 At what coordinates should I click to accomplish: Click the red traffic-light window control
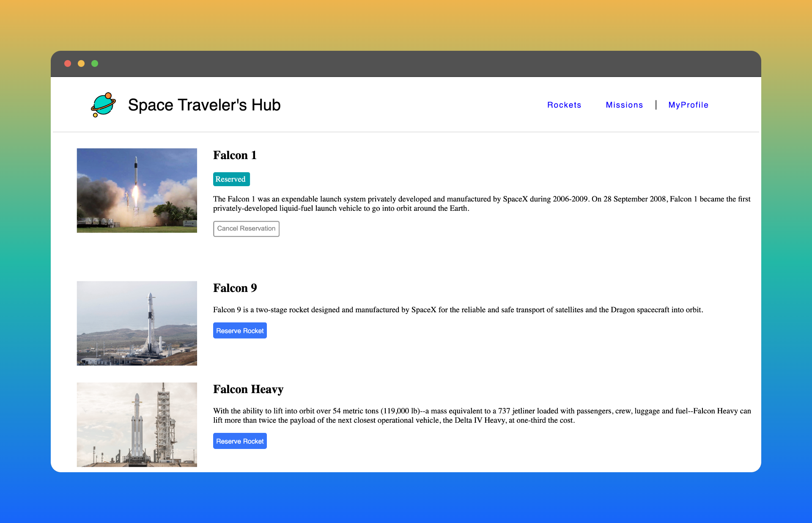(68, 63)
